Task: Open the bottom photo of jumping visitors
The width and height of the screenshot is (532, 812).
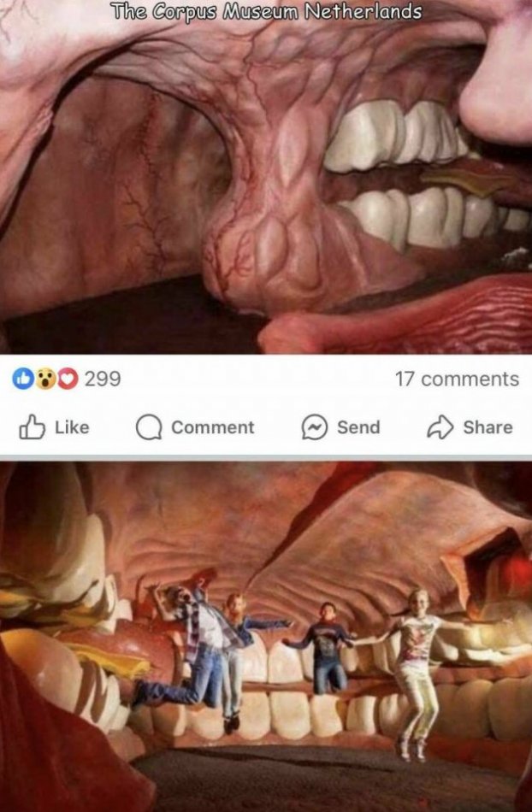Action: coord(266,637)
